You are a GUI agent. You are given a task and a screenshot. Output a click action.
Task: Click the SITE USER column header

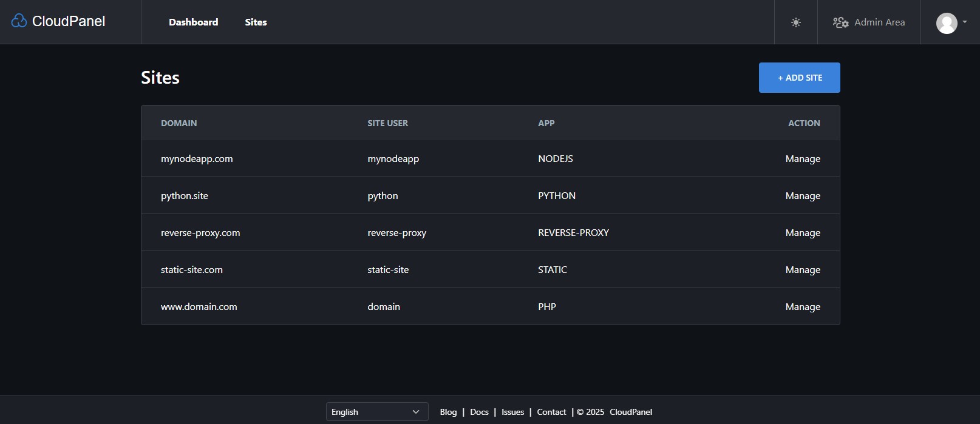click(387, 123)
